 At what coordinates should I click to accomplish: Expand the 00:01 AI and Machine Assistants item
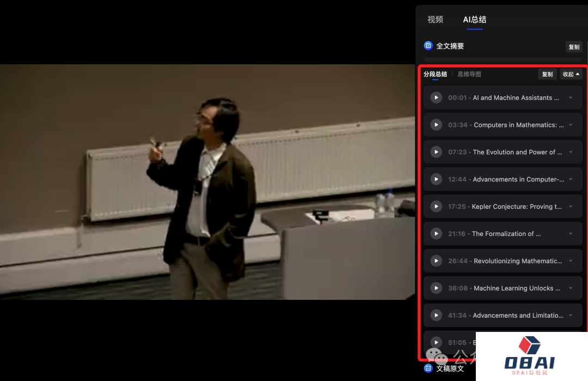pyautogui.click(x=571, y=98)
